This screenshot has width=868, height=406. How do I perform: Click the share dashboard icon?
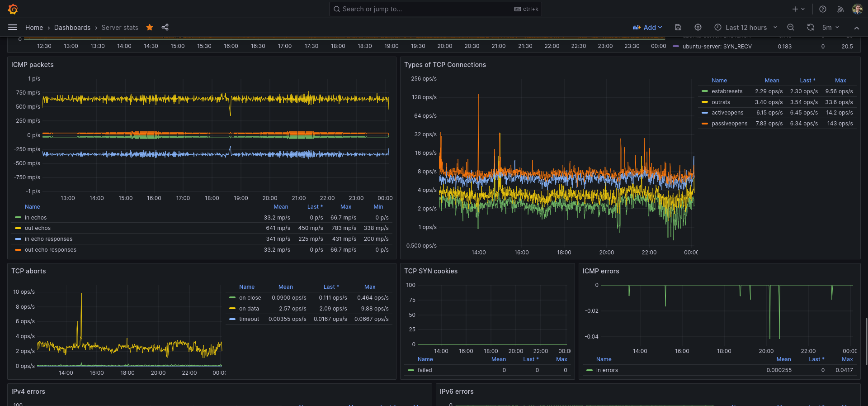[165, 28]
